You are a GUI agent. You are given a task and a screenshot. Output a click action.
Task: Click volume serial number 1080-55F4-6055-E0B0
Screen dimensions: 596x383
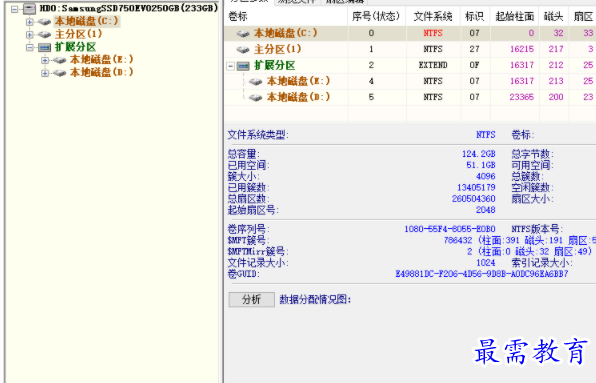[450, 229]
